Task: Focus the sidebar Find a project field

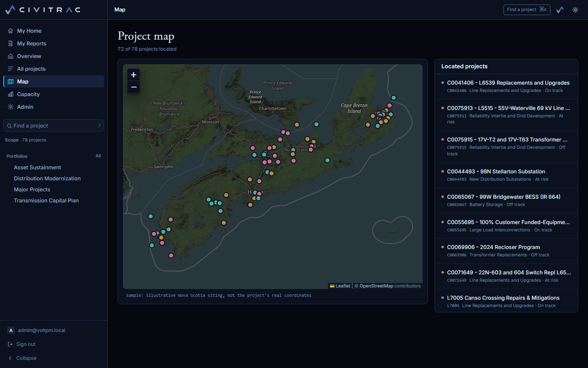Action: point(53,126)
